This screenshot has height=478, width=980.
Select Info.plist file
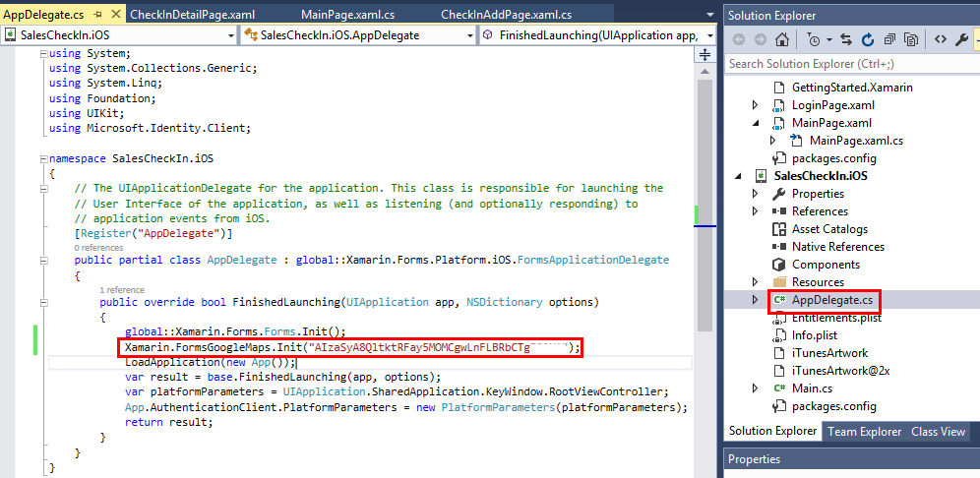[x=815, y=335]
